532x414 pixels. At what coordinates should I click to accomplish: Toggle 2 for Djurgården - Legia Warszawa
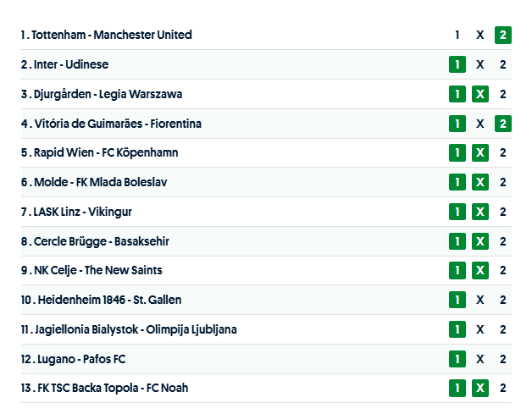[x=503, y=94]
